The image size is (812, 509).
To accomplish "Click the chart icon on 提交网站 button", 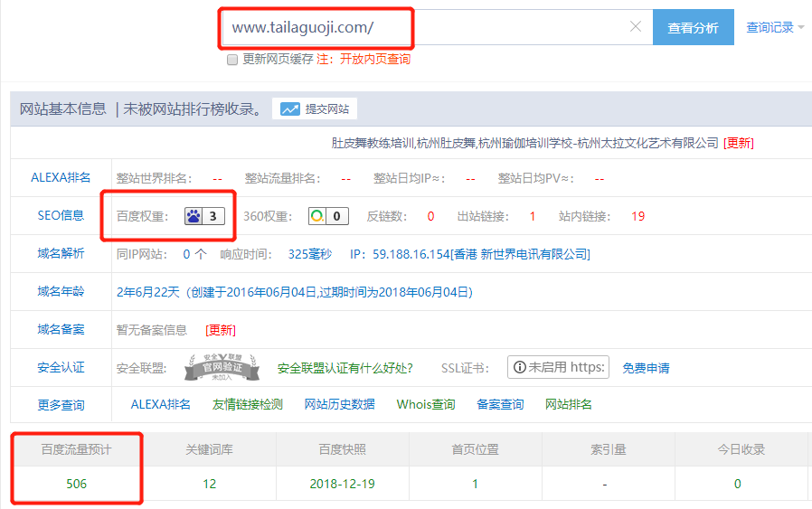I will click(x=290, y=109).
